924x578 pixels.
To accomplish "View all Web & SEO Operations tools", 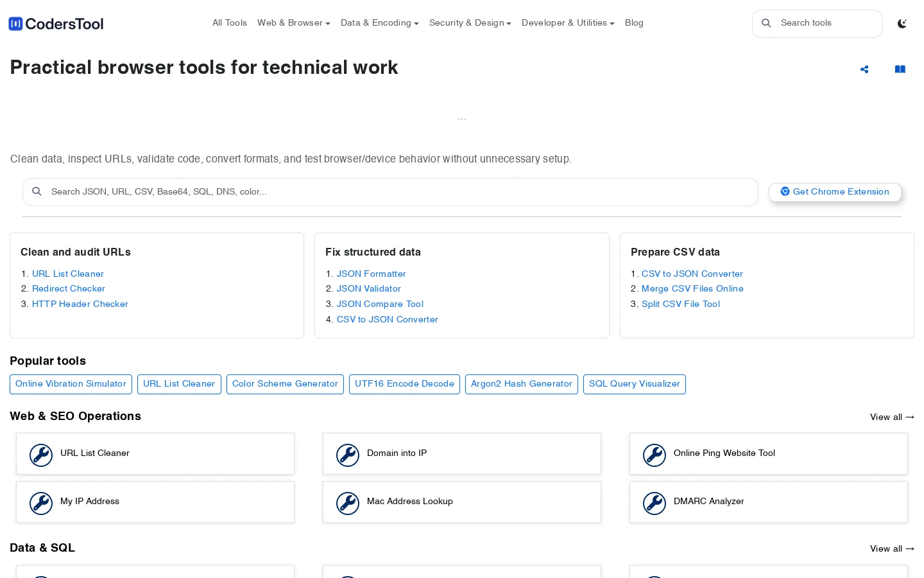I will pos(892,417).
